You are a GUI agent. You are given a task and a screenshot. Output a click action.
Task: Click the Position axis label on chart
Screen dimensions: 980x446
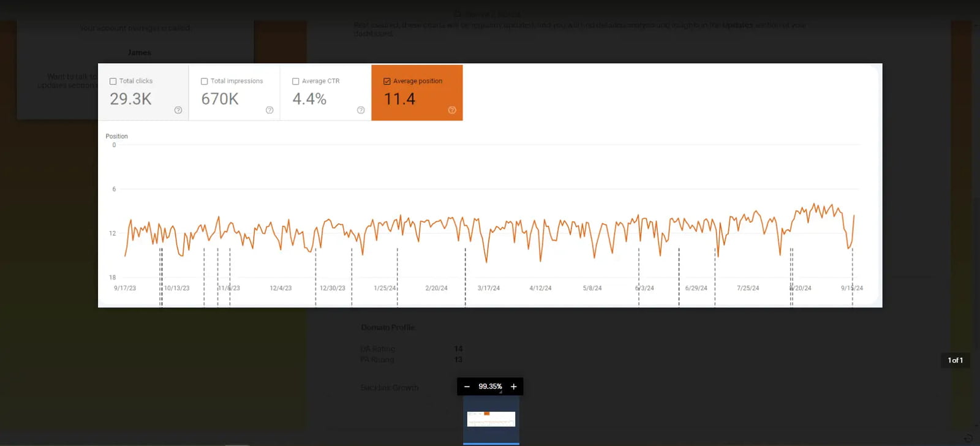[x=116, y=136]
